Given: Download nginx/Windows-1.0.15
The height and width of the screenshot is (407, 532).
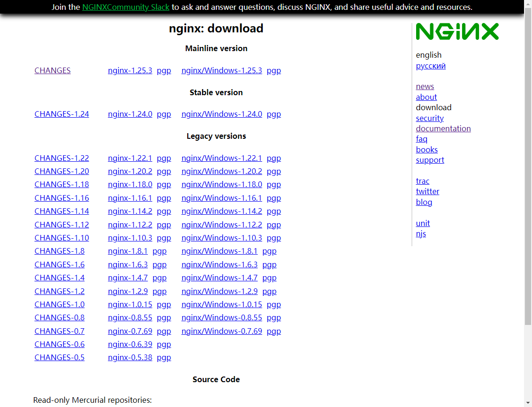Looking at the screenshot, I should (x=221, y=305).
